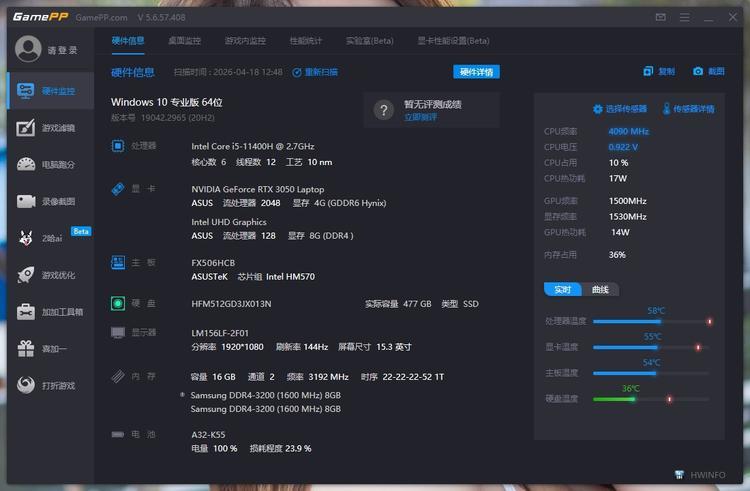Switch sensor view to 曲线 mode
Image resolution: width=750 pixels, height=491 pixels.
click(x=600, y=289)
